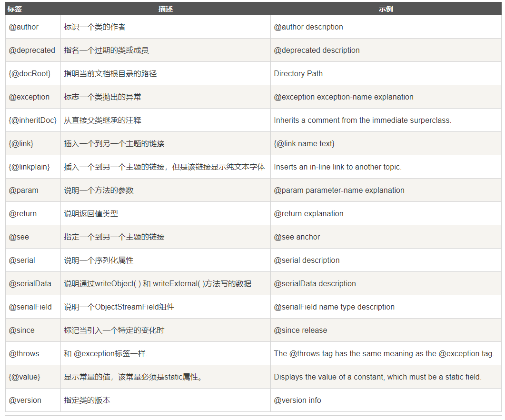
Task: Click example '@author description'
Action: (x=308, y=27)
